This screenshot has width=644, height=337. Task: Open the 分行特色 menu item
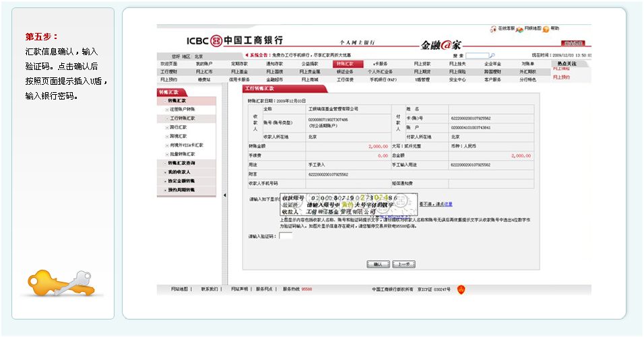(527, 79)
